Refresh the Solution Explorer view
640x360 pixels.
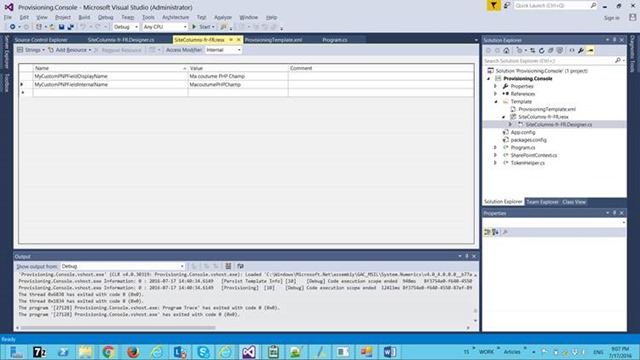(542, 51)
